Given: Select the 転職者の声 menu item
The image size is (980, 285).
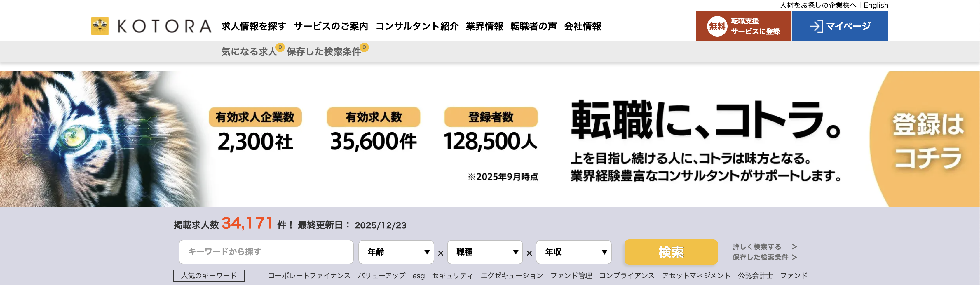Looking at the screenshot, I should [x=533, y=26].
